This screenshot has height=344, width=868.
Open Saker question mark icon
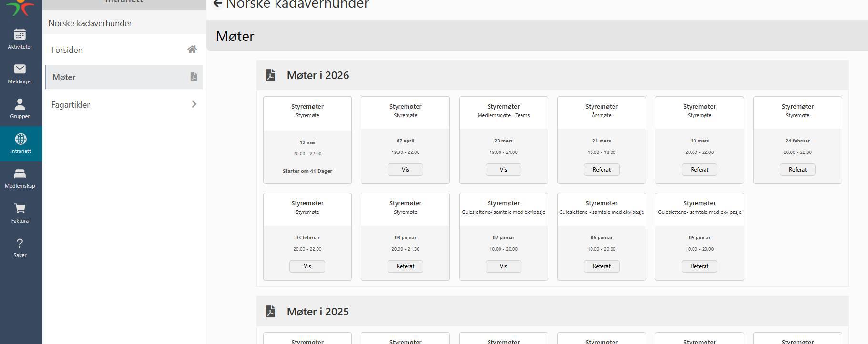pos(20,243)
